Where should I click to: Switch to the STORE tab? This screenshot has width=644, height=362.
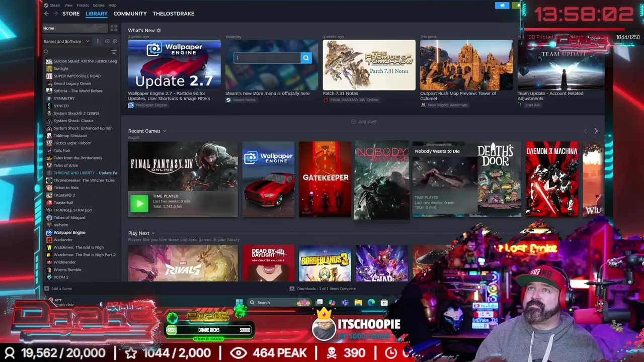[x=71, y=14]
